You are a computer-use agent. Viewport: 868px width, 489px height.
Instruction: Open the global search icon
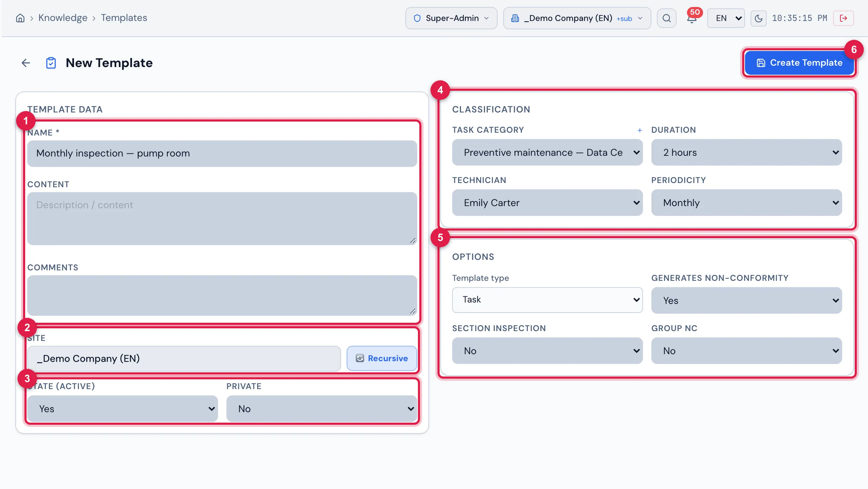(x=666, y=18)
